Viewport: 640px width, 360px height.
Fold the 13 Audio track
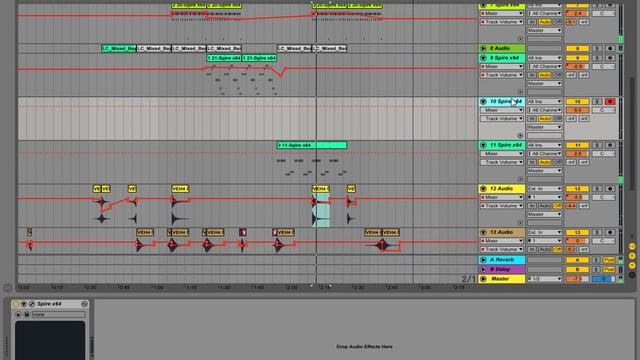[483, 232]
